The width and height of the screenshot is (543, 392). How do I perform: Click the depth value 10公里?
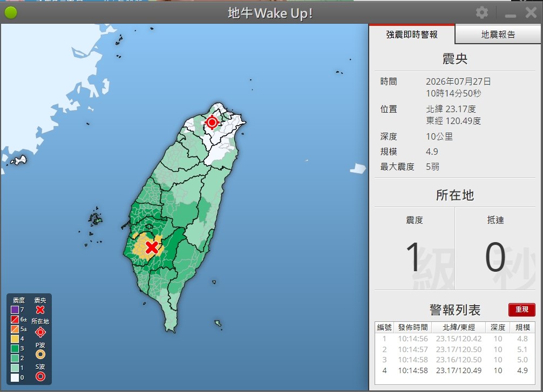coord(439,136)
